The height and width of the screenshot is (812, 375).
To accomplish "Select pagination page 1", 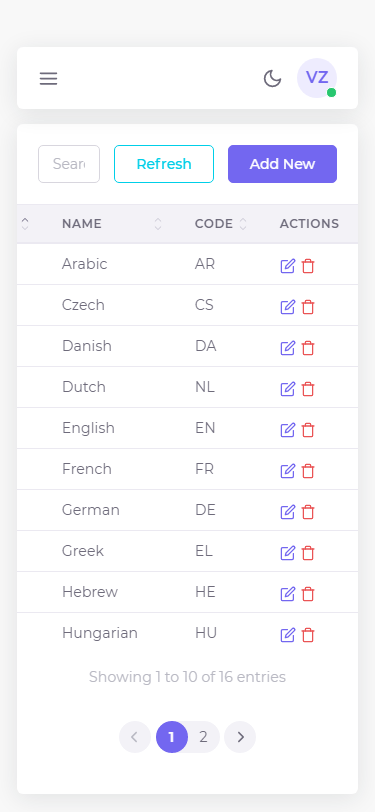I will [172, 737].
